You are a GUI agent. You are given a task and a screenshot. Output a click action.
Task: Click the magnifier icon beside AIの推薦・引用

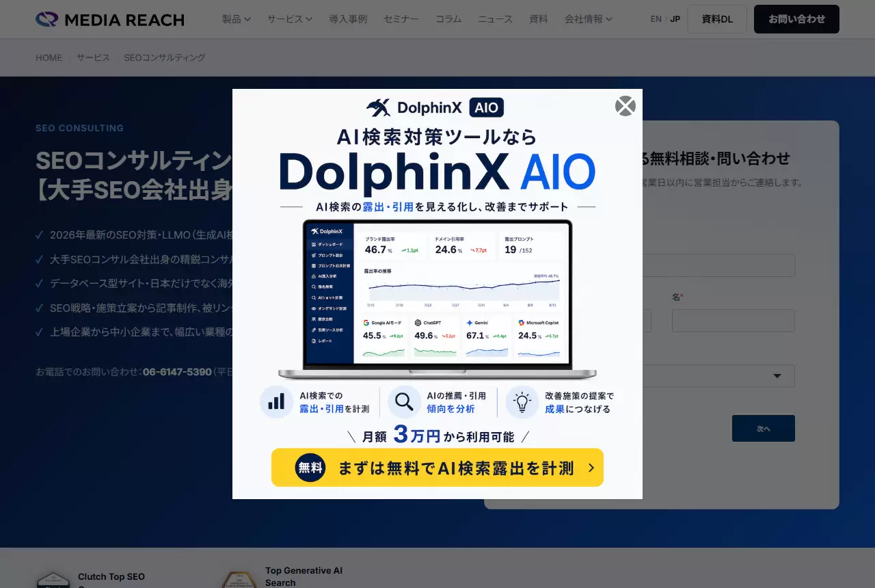point(404,402)
